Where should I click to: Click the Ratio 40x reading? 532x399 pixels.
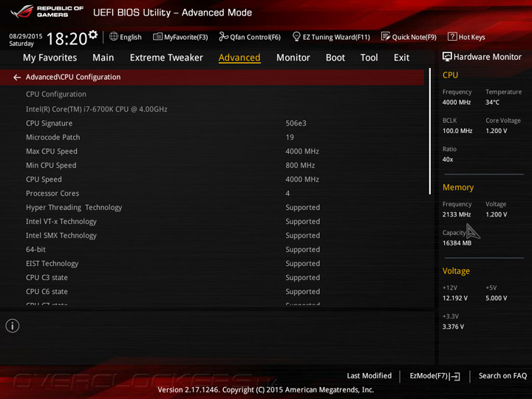tap(448, 160)
